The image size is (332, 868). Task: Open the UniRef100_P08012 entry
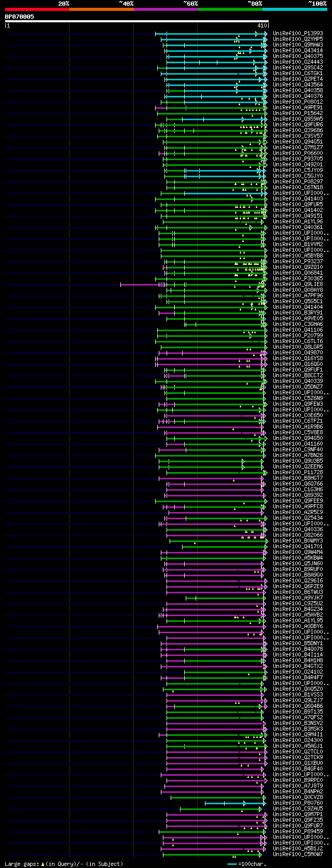(x=298, y=102)
